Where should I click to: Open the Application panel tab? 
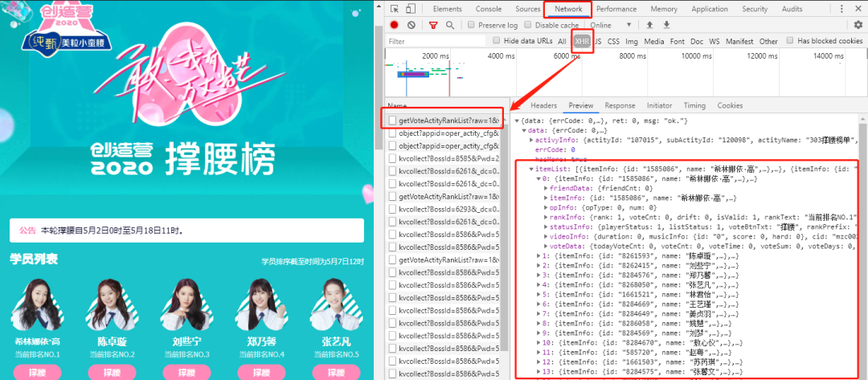(x=710, y=9)
